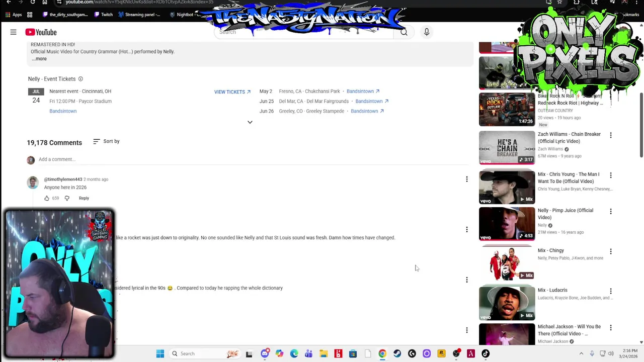Open the Windows Start menu
The width and height of the screenshot is (644, 362).
pyautogui.click(x=160, y=354)
